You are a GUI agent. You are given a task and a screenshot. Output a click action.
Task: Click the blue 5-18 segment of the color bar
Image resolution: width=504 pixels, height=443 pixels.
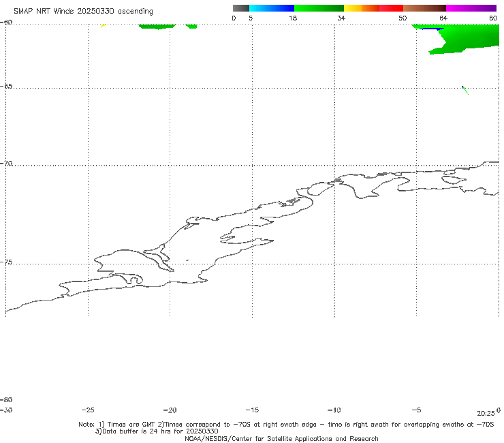(x=272, y=8)
